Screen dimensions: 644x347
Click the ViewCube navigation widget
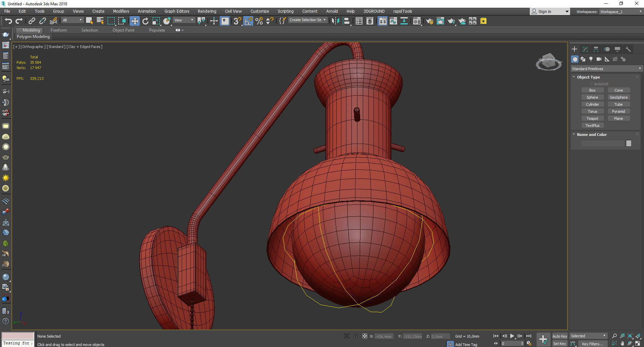coord(549,62)
